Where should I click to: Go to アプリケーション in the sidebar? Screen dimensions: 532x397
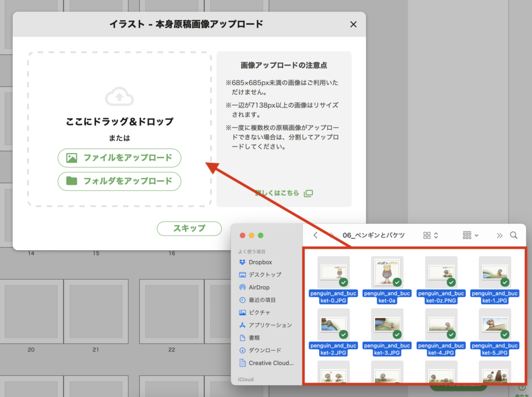click(x=270, y=325)
